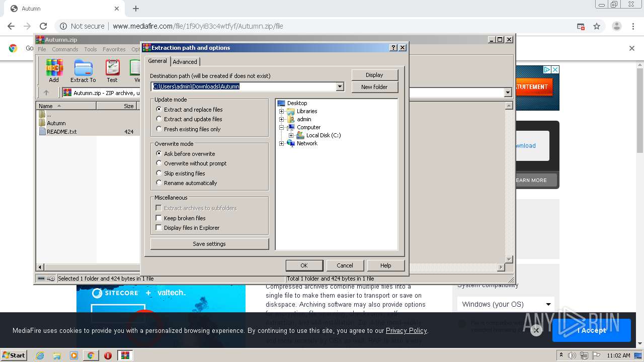The width and height of the screenshot is (644, 362).
Task: Click the Opera taskbar icon
Action: click(108, 355)
